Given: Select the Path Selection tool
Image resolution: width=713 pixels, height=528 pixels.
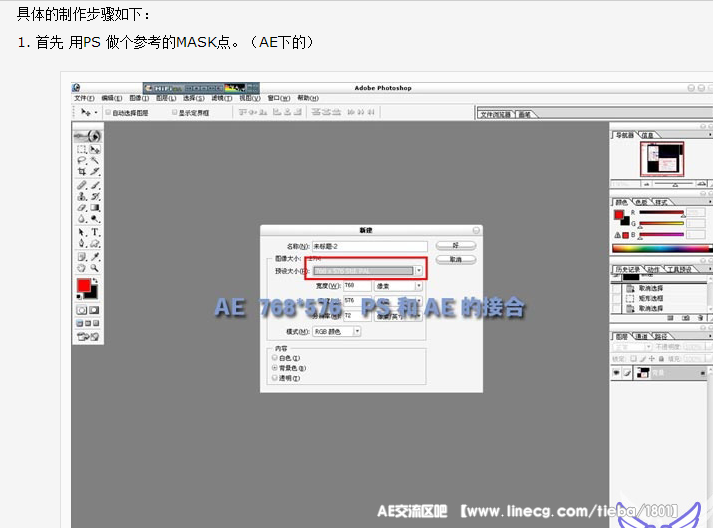Looking at the screenshot, I should point(82,232).
